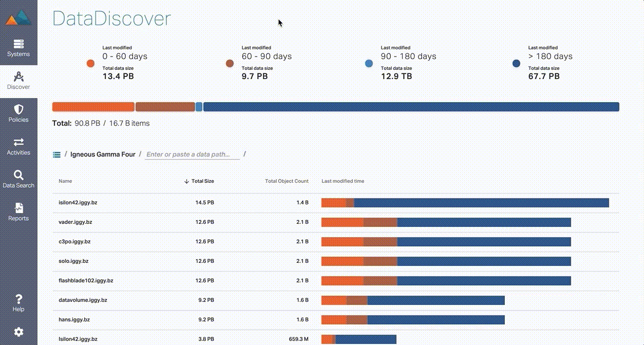The image size is (644, 345).
Task: Click the brown segment of total bar
Action: click(165, 107)
